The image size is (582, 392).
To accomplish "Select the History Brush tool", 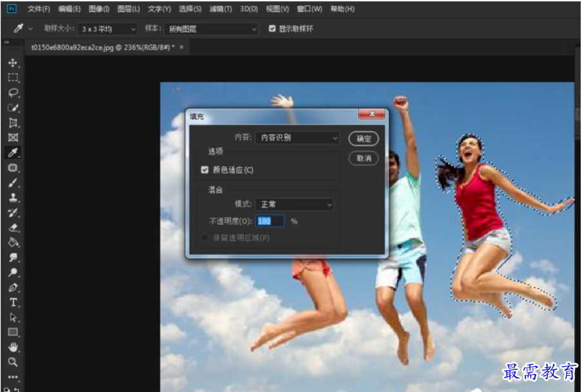I will pyautogui.click(x=13, y=212).
